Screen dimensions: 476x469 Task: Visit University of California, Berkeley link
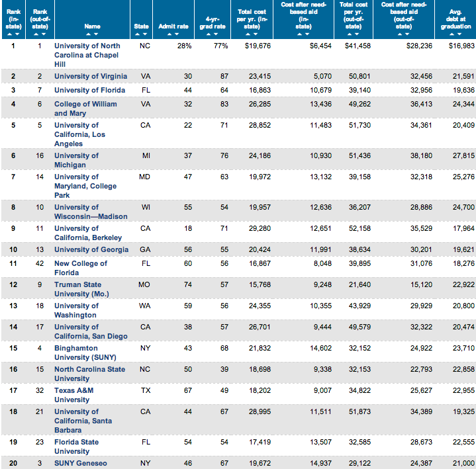tap(88, 233)
